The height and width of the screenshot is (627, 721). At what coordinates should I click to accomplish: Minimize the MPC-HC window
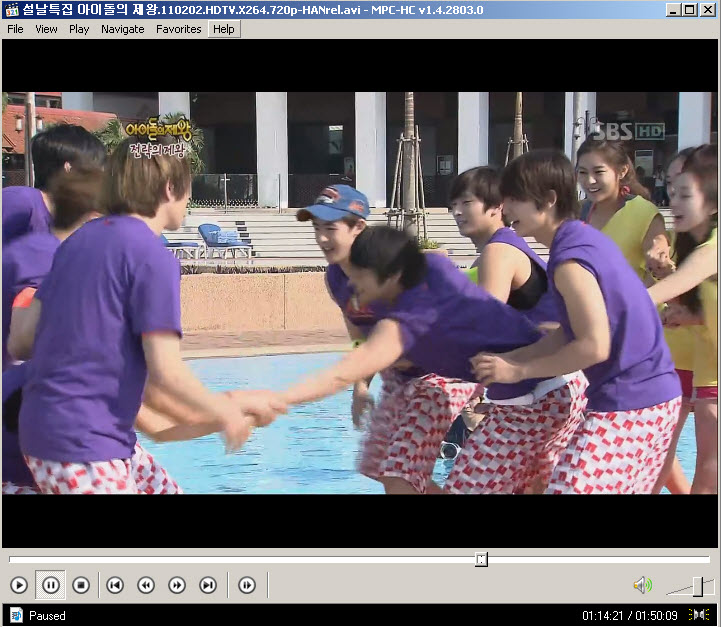(x=673, y=10)
